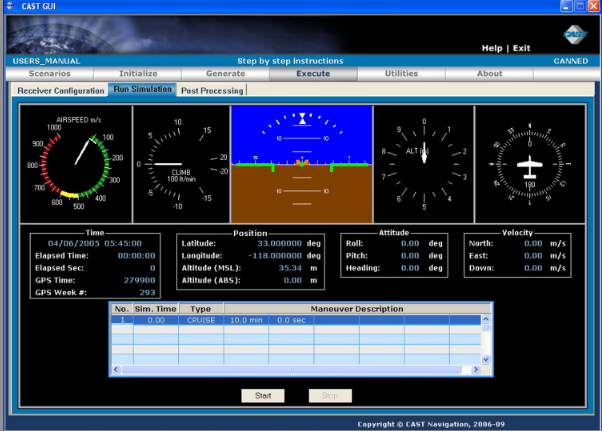This screenshot has width=602, height=431.
Task: Click Altitude (MSL) value 35.34
Action: click(290, 268)
